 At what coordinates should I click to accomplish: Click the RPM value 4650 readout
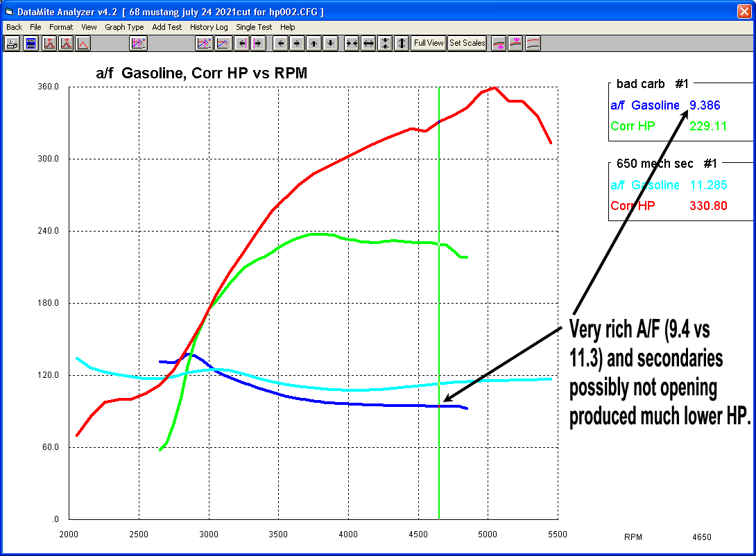(x=701, y=537)
